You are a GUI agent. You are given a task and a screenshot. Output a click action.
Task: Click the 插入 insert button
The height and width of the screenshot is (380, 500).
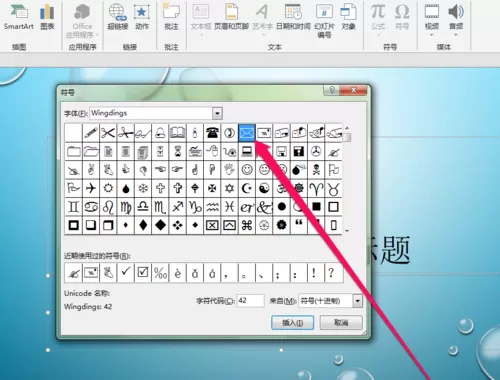[x=292, y=323]
